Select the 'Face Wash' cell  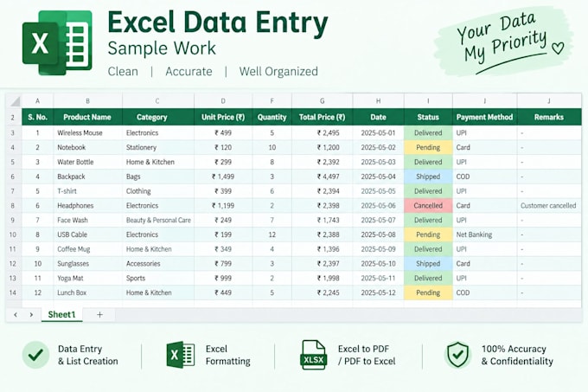pos(87,220)
